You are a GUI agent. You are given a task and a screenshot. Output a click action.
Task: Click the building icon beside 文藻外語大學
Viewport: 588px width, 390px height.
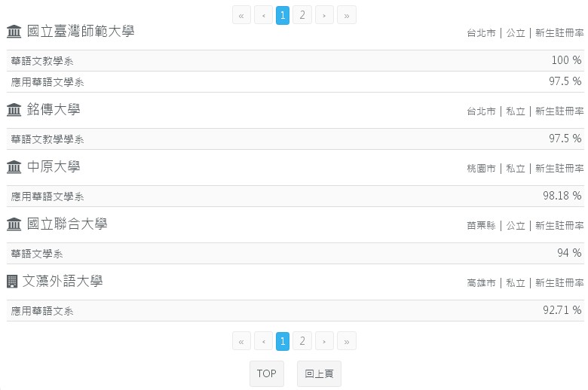point(12,282)
